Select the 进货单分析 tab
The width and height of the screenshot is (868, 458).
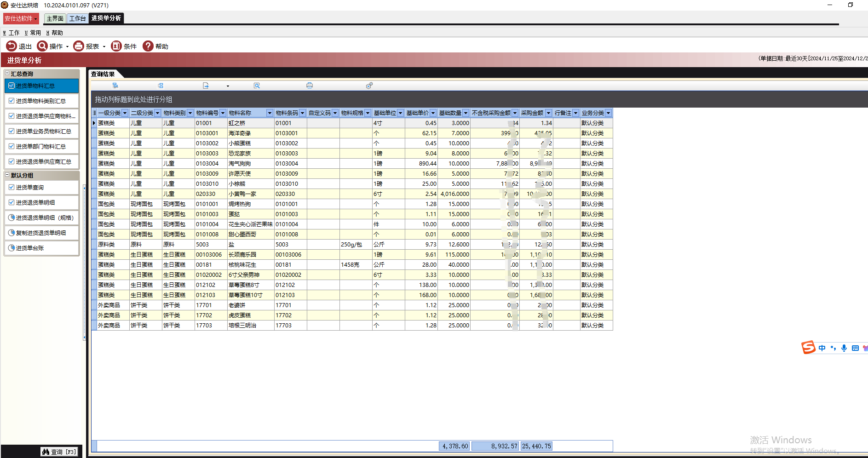106,18
